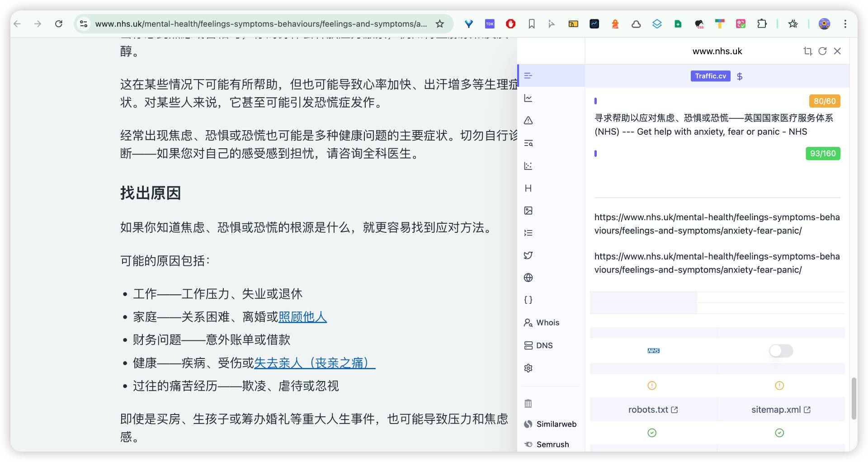Click the dollar sign icon

(x=740, y=76)
